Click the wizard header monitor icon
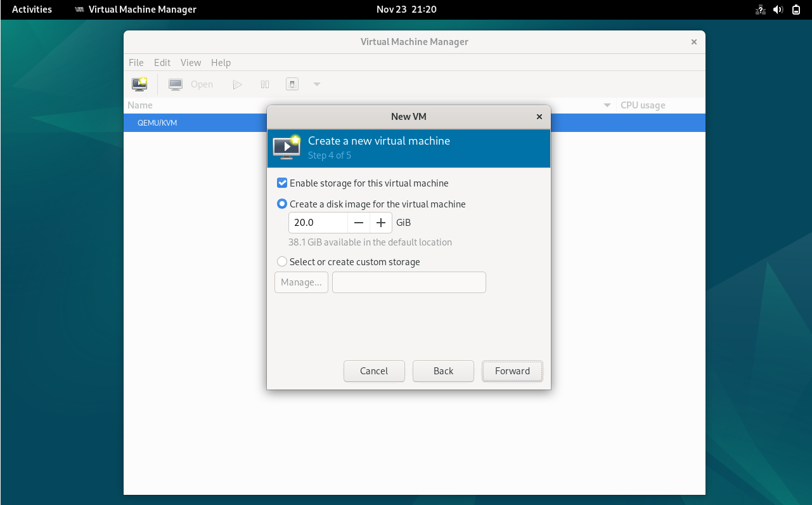This screenshot has width=812, height=505. 287,147
